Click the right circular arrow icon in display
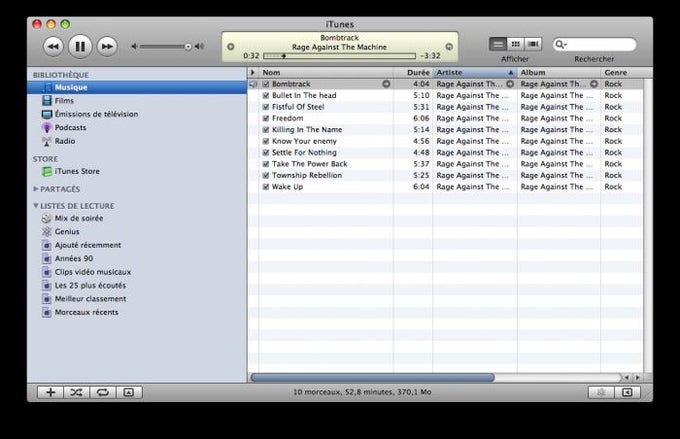Viewport: 680px width, 439px height. coord(449,46)
